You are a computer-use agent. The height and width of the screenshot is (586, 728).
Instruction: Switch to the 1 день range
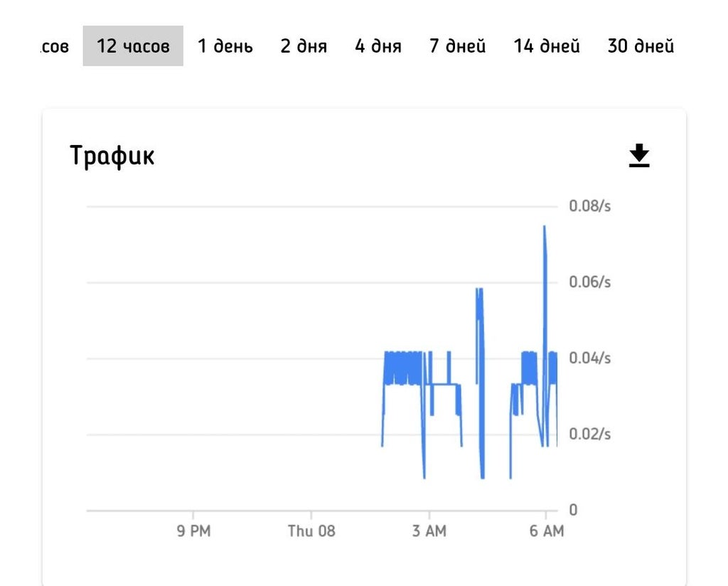click(x=225, y=46)
